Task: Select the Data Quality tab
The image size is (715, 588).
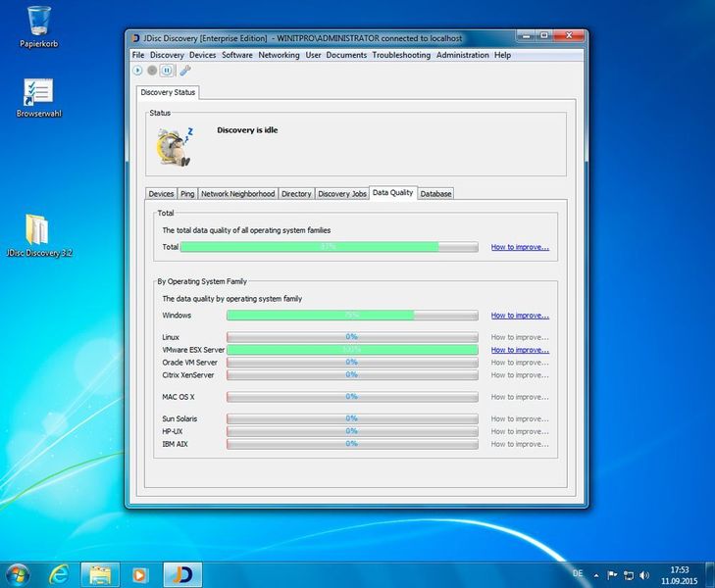Action: 392,193
